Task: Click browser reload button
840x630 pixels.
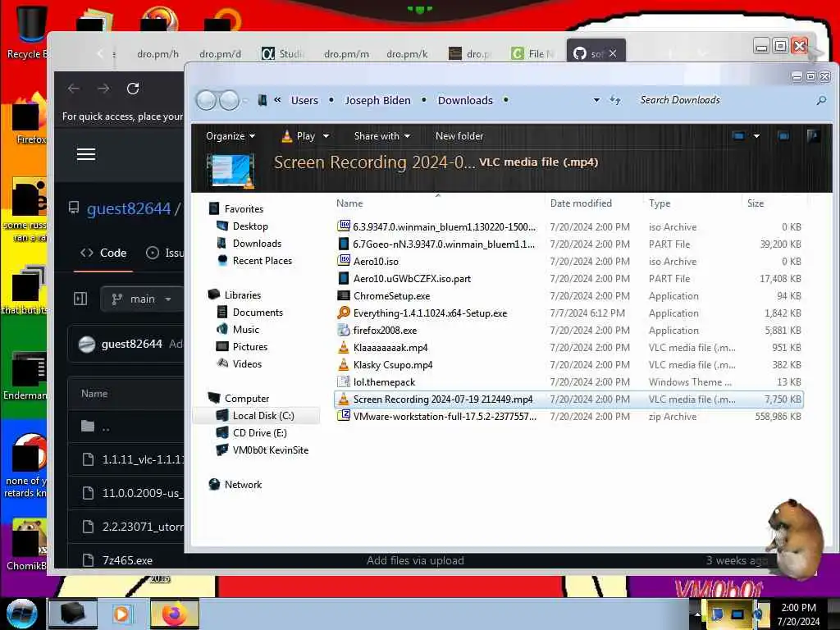Action: [x=133, y=89]
